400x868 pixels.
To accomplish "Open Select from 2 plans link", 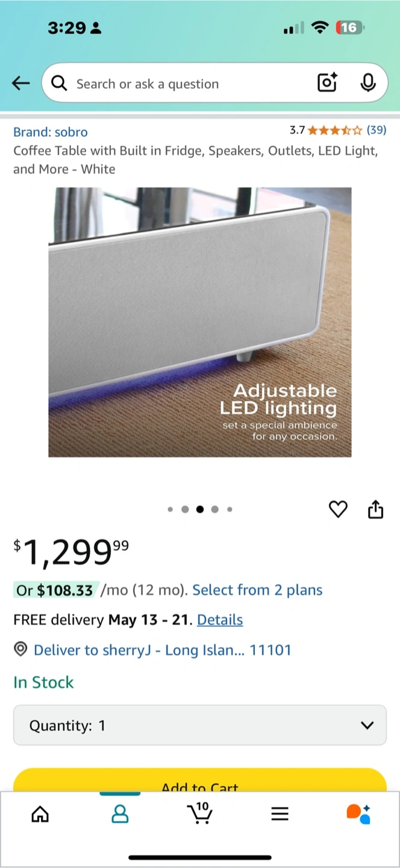I will 257,590.
